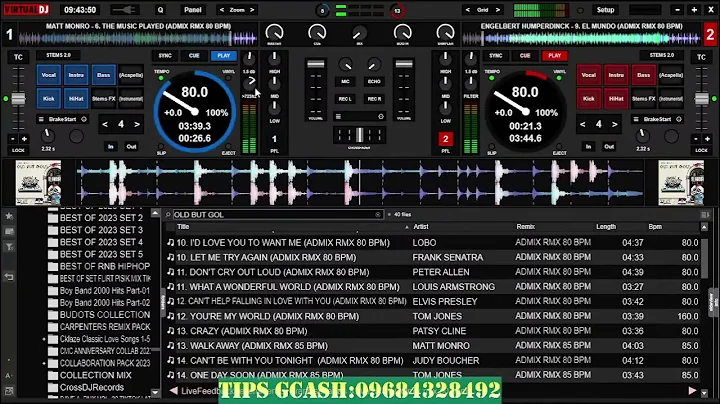Click the crossfader slider
Screen dimensions: 720x404
coord(360,135)
